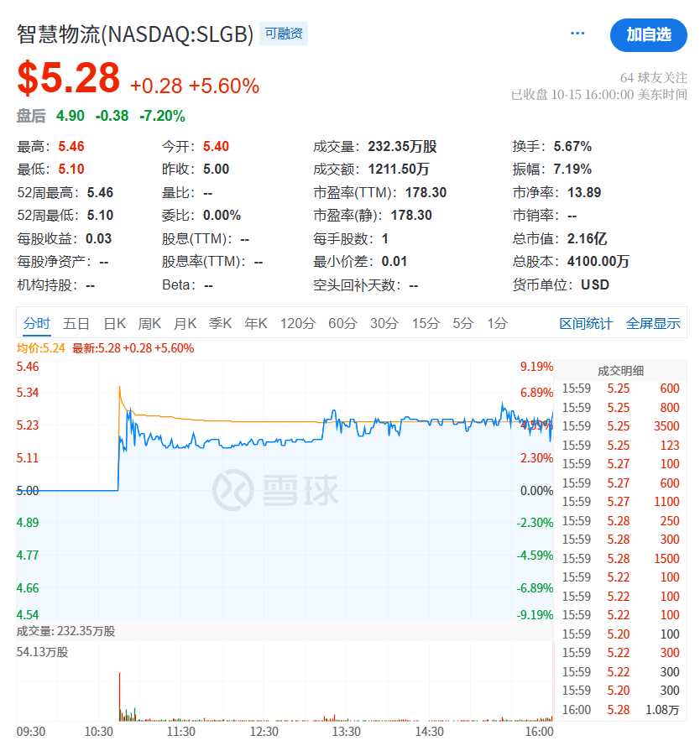700x746 pixels.
Task: Click 全屏显示 to show fullscreen chart
Action: (x=653, y=323)
